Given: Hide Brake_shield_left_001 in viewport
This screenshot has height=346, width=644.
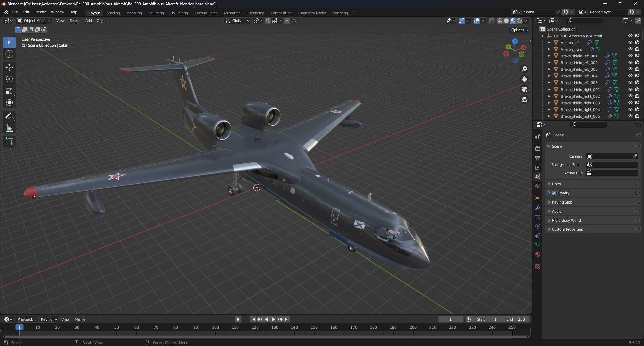Looking at the screenshot, I should 630,56.
